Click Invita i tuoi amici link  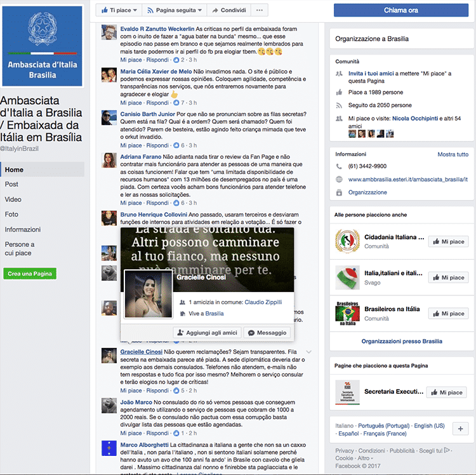pyautogui.click(x=371, y=74)
